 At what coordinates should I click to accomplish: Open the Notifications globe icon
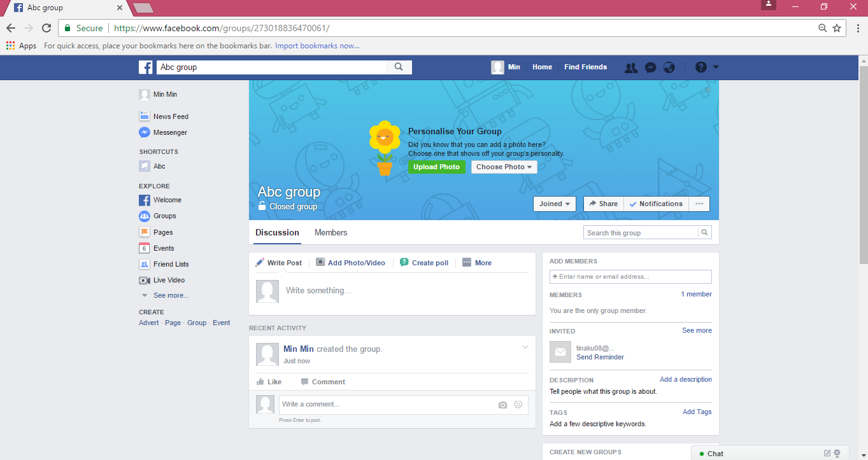(669, 67)
